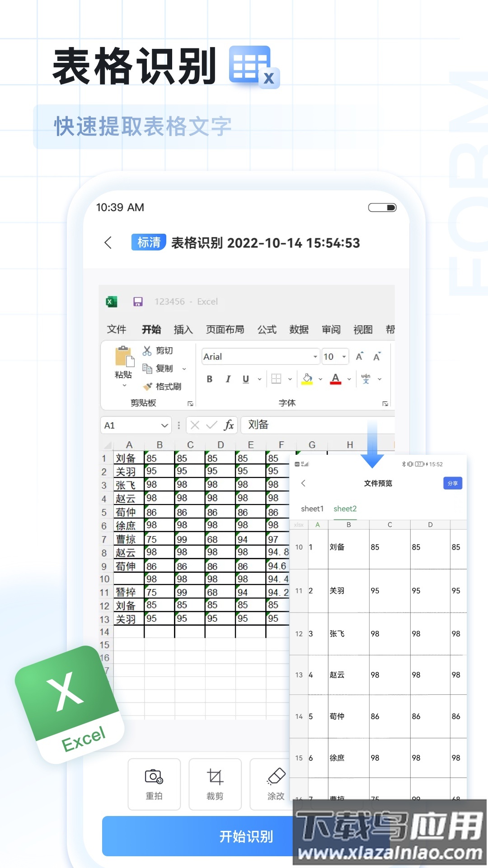
Task: Expand the borders dropdown arrow
Action: [290, 379]
